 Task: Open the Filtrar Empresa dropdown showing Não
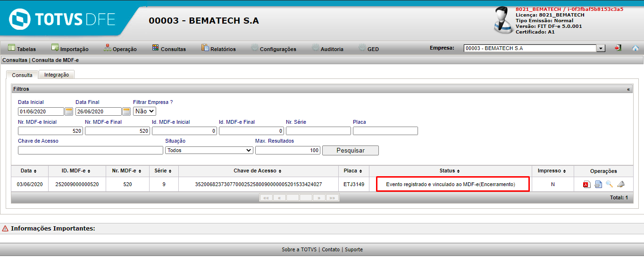[144, 111]
